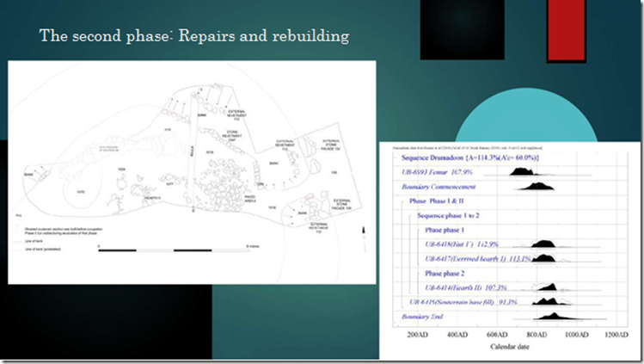Click the 'Phase phase 1' label
This screenshot has height=364, width=644.
tap(445, 230)
